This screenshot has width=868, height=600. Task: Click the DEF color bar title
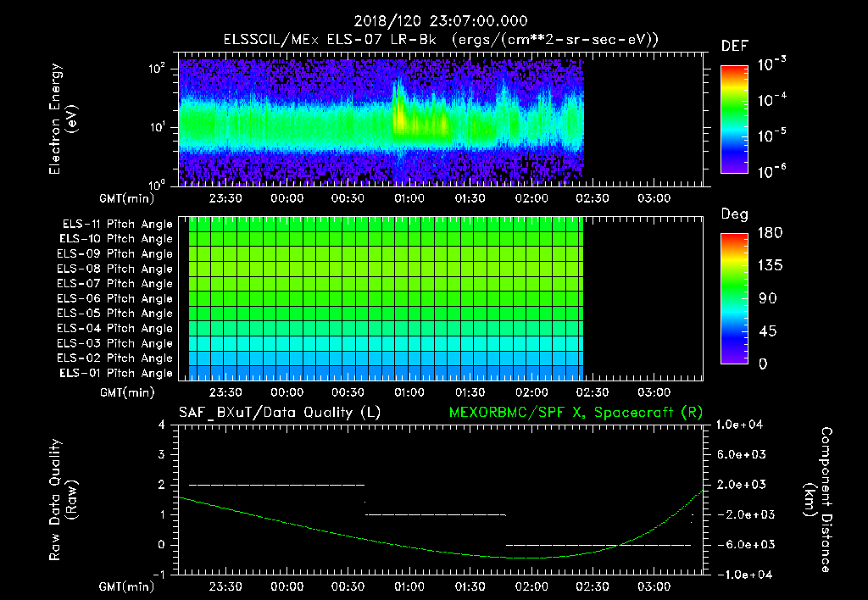point(735,47)
